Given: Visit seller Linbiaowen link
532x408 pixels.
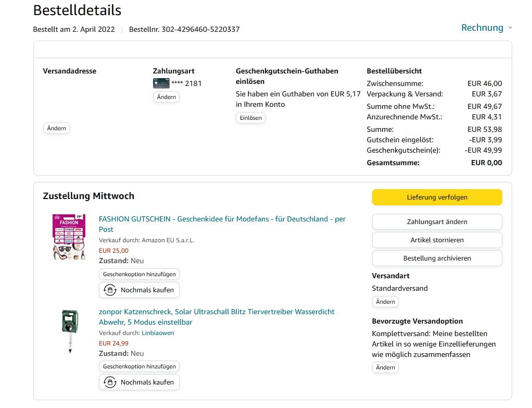Looking at the screenshot, I should pyautogui.click(x=158, y=333).
